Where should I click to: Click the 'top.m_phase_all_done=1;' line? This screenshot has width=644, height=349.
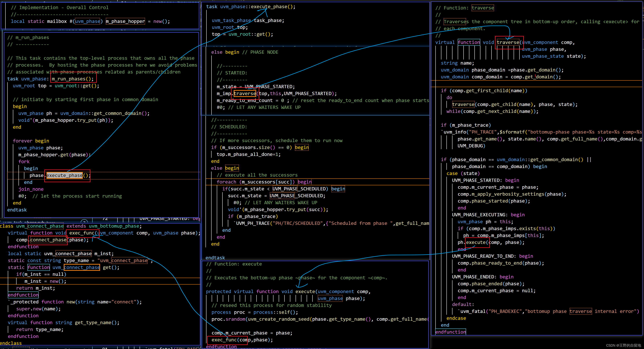[249, 154]
